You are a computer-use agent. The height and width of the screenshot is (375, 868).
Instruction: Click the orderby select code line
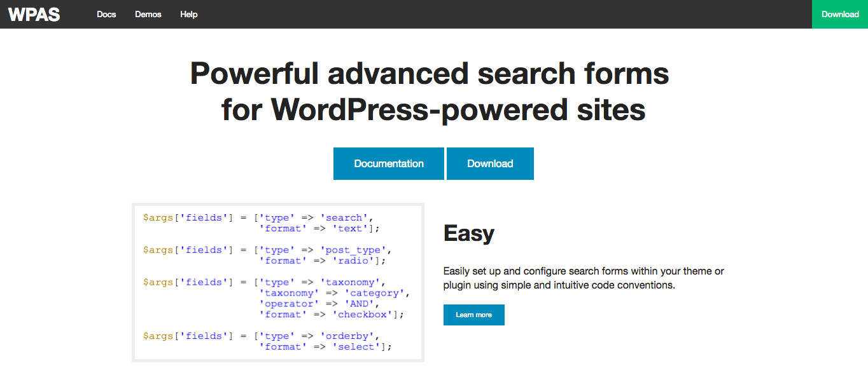coord(267,336)
